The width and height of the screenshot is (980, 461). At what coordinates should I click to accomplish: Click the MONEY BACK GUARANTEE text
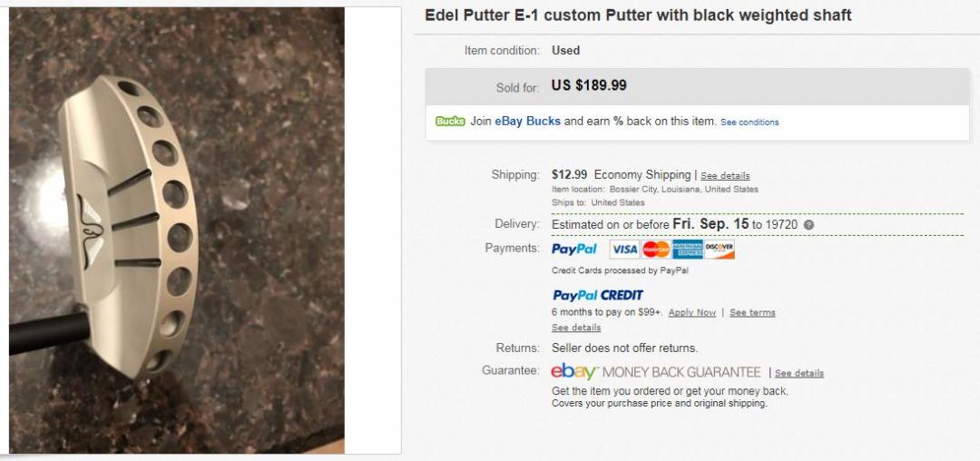click(x=681, y=372)
